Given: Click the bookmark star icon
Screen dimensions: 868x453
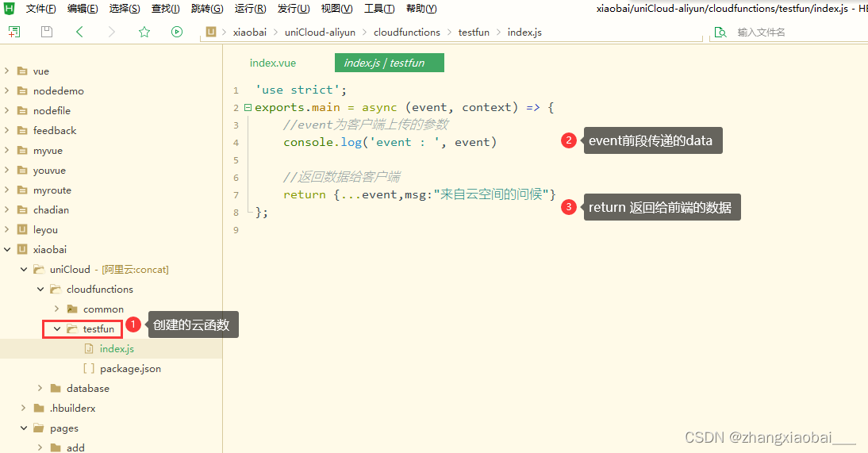Looking at the screenshot, I should [144, 33].
